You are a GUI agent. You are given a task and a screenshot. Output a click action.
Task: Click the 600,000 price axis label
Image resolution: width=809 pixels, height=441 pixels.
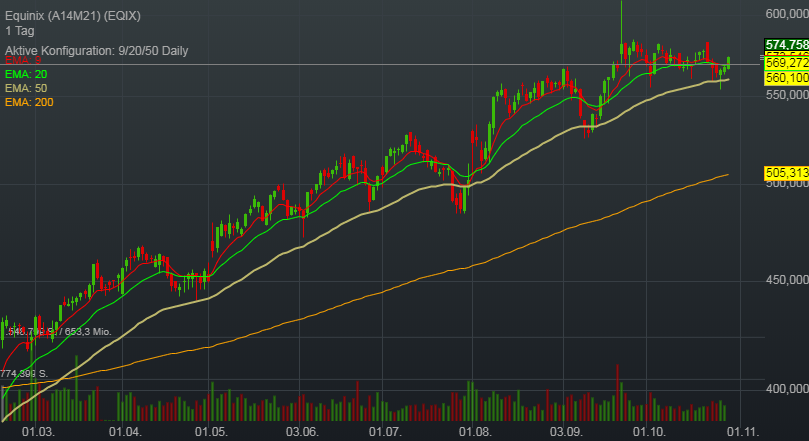coord(786,13)
